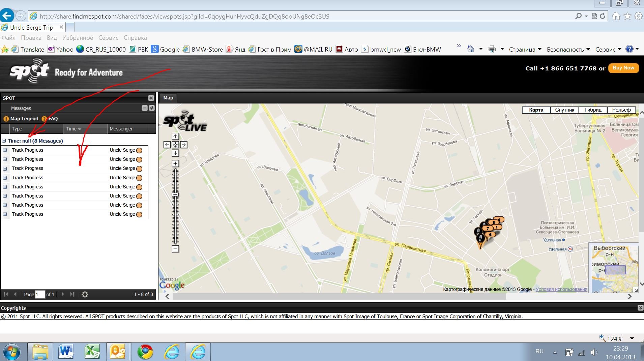
Task: Pan map left arrow
Action: [167, 145]
